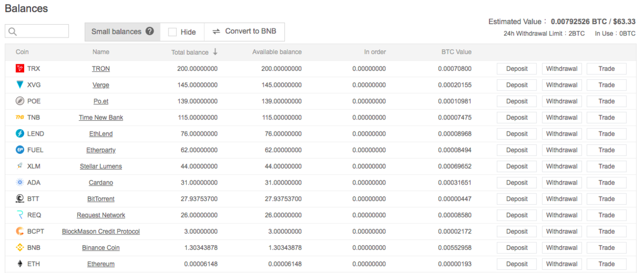The image size is (644, 273).
Task: Click Trade in the XVG row
Action: click(x=606, y=85)
